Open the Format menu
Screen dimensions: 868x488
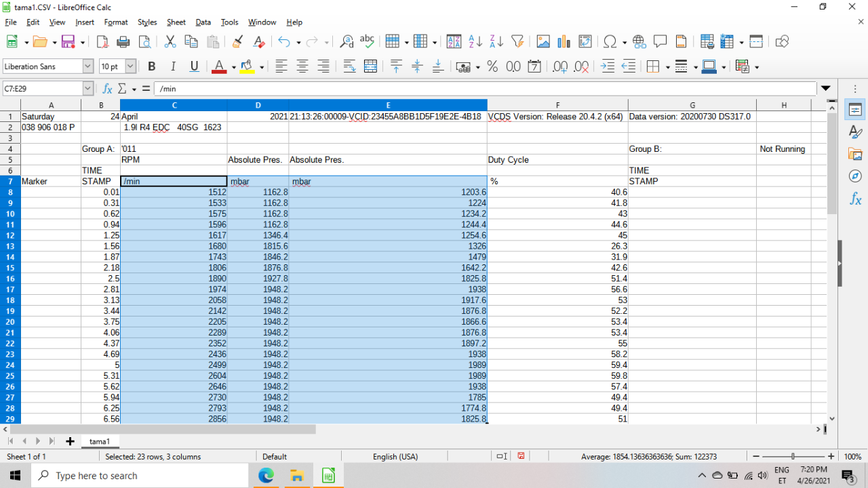click(116, 22)
